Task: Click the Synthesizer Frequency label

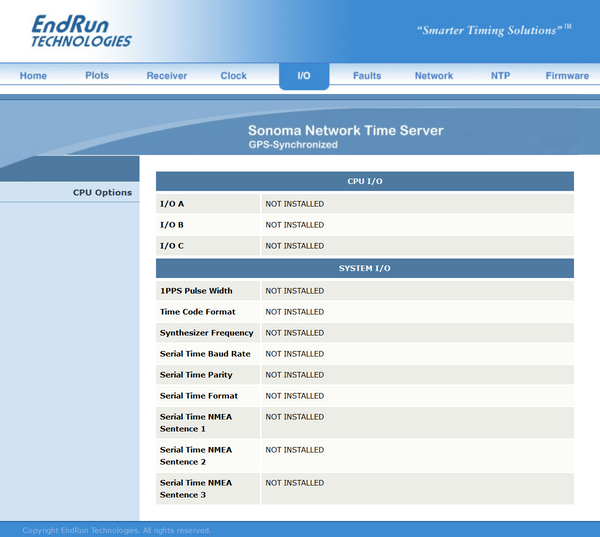Action: pyautogui.click(x=207, y=333)
